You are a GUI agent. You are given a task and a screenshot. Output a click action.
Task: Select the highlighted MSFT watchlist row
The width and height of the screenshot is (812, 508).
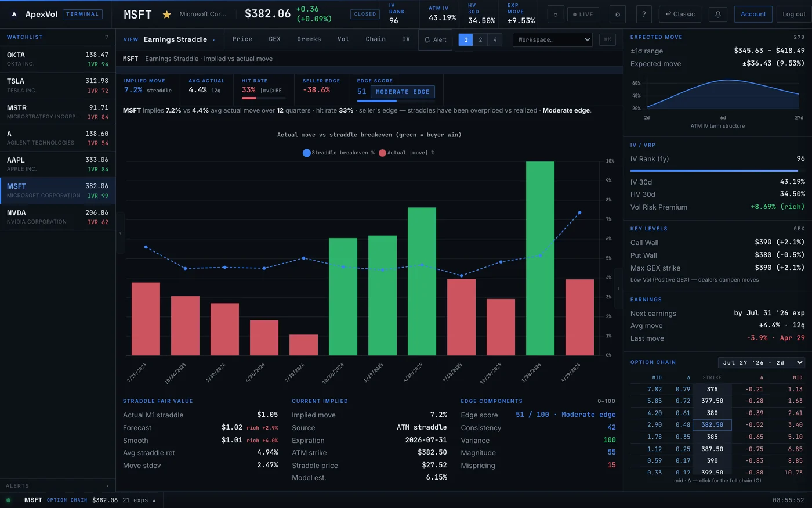coord(57,190)
